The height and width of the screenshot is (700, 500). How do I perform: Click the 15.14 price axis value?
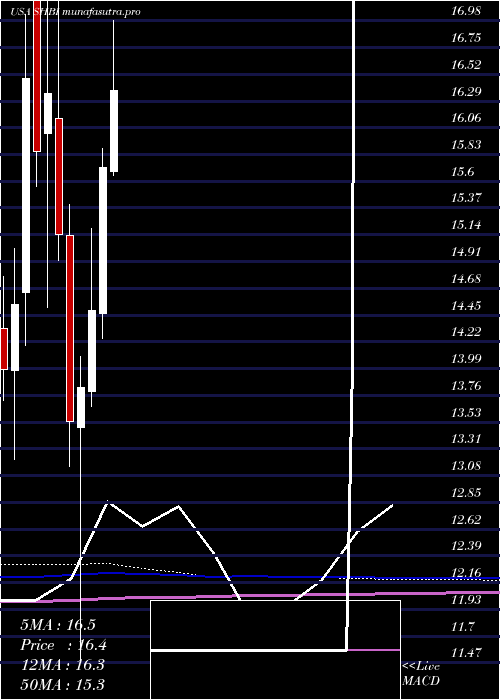pos(466,225)
